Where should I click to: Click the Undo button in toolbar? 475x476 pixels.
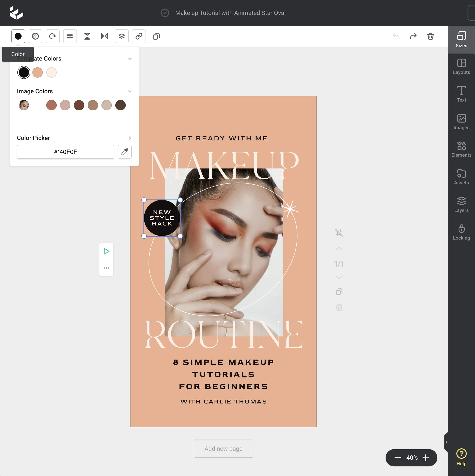tap(396, 36)
